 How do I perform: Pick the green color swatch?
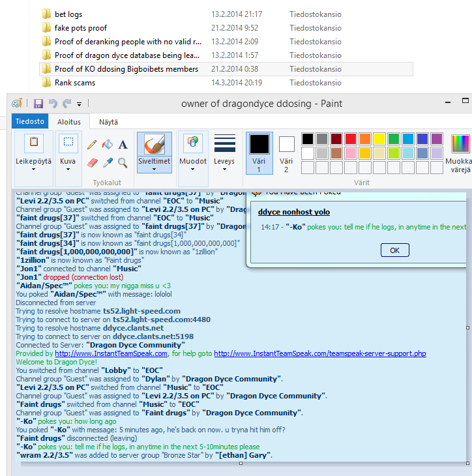394,139
